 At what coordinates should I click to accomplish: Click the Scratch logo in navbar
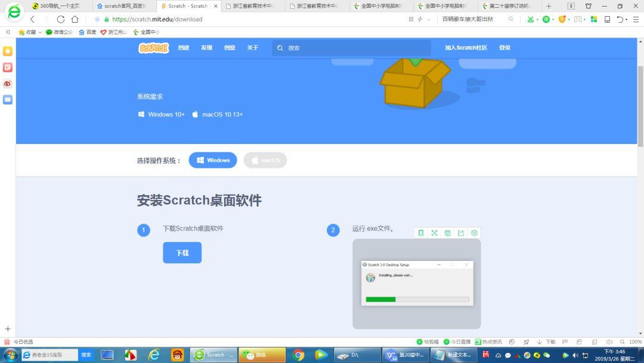[x=154, y=48]
